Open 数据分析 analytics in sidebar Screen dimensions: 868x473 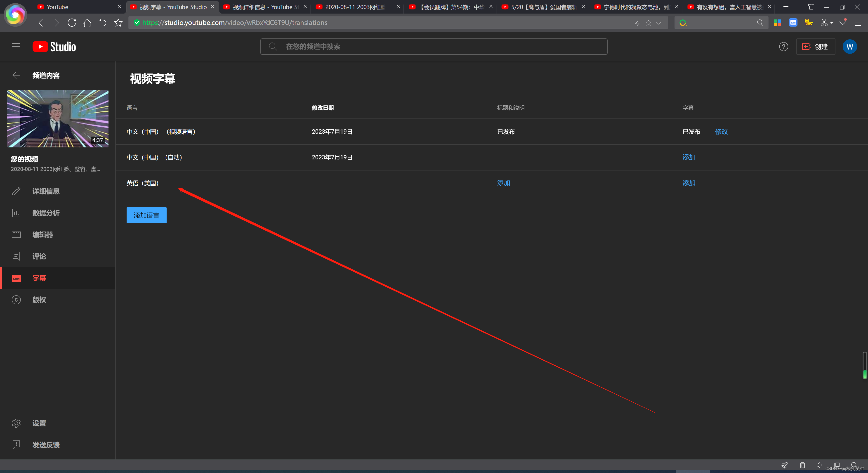[46, 213]
